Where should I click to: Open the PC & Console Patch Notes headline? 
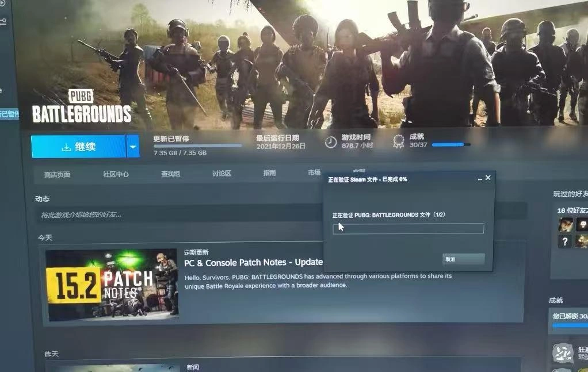253,262
